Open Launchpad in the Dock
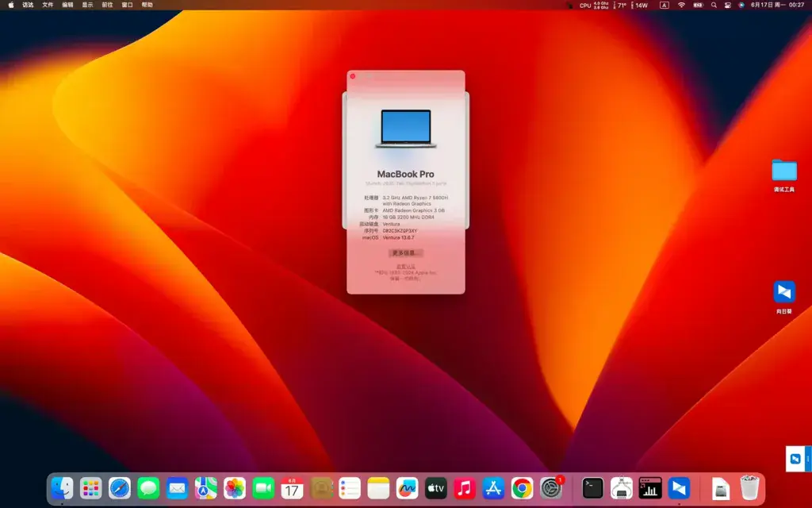Screen dimensions: 812x508 90,488
